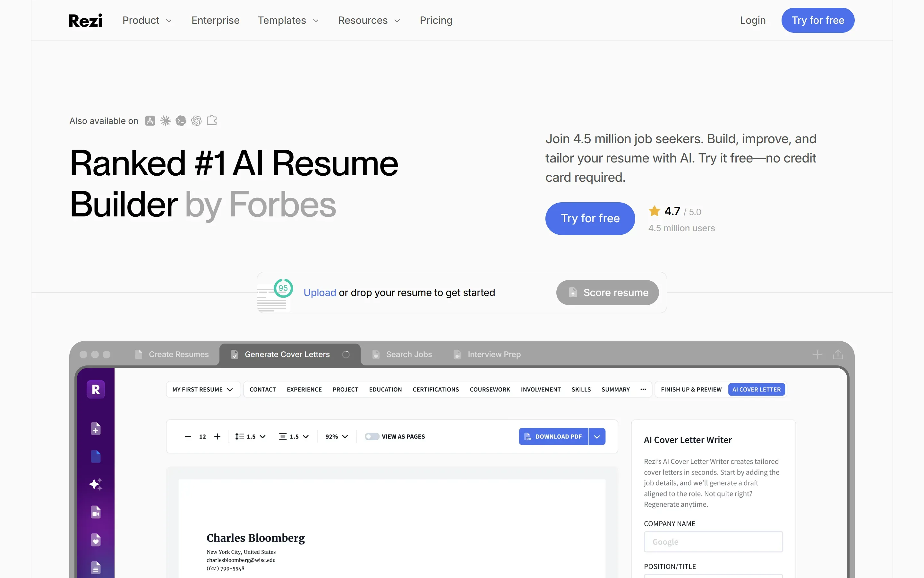Click the resume score 95 thumbnail

click(x=275, y=295)
